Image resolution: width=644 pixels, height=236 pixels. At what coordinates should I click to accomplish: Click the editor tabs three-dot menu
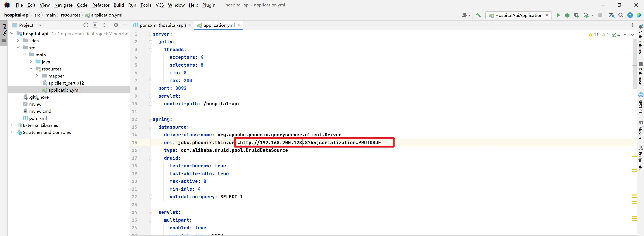633,25
